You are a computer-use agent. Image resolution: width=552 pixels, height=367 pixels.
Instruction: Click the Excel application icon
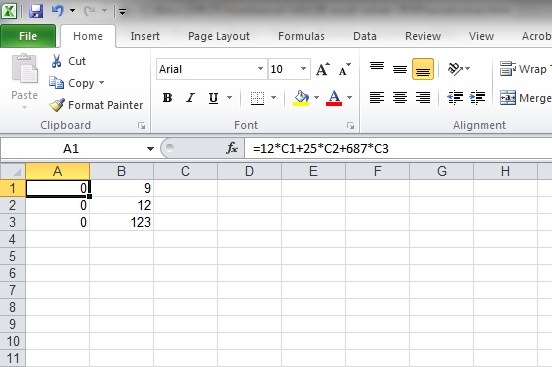pos(9,11)
